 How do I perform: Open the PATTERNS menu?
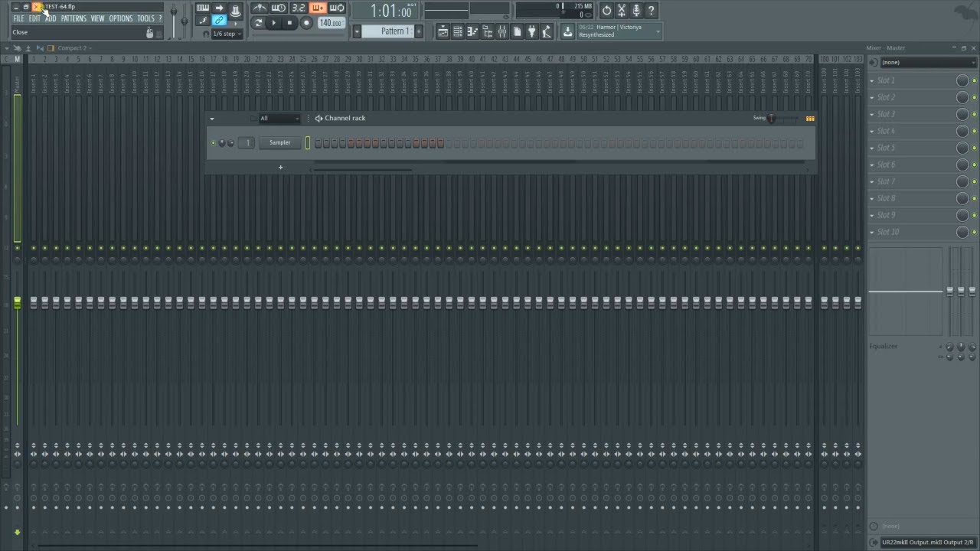click(73, 18)
